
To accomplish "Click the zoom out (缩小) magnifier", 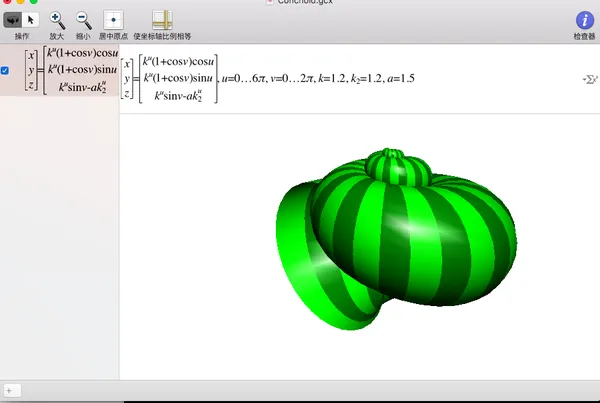I will [83, 20].
